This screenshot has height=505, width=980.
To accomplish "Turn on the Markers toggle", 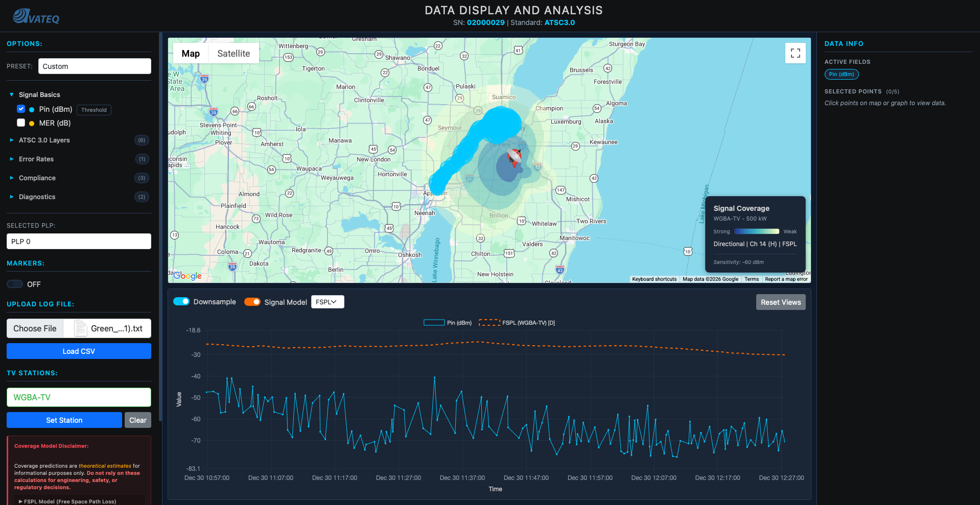I will pos(15,284).
